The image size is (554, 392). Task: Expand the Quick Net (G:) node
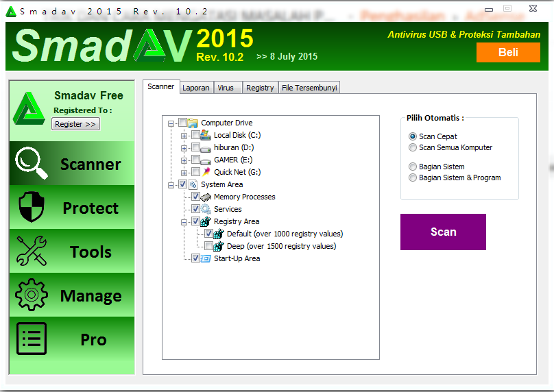pyautogui.click(x=184, y=173)
